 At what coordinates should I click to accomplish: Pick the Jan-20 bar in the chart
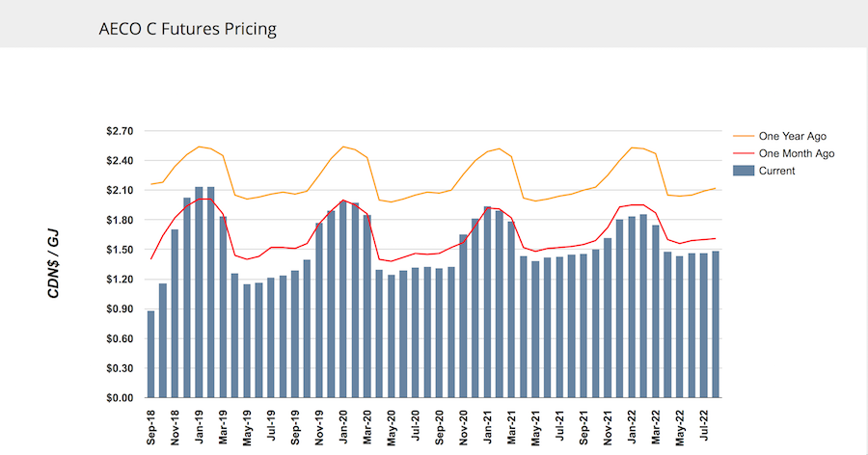343,299
